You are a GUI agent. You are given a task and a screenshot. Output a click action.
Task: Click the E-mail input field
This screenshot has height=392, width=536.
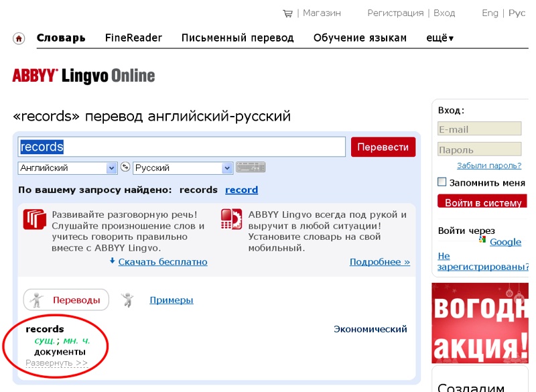(479, 129)
